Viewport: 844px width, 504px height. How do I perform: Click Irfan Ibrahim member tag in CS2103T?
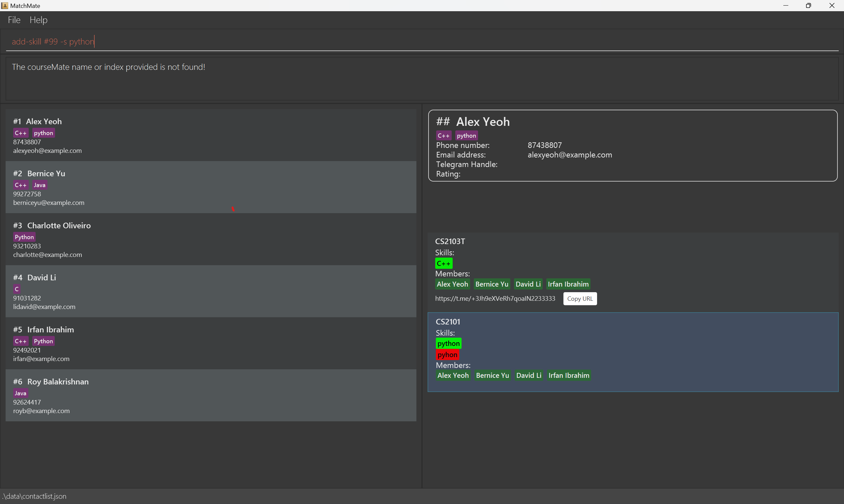(x=568, y=284)
